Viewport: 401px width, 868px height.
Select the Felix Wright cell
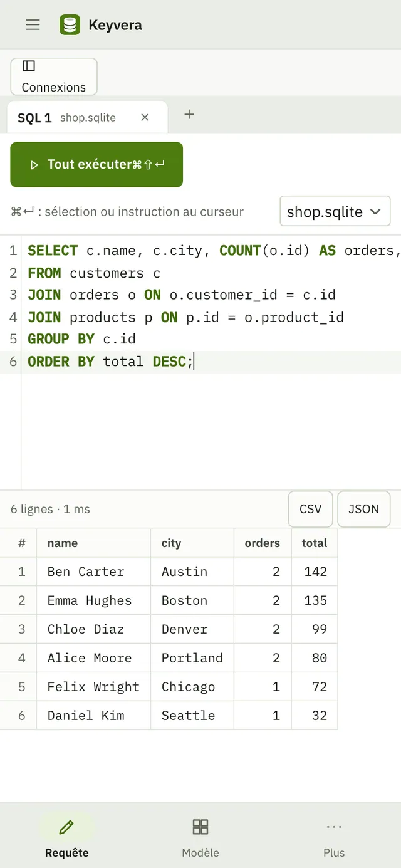[93, 687]
